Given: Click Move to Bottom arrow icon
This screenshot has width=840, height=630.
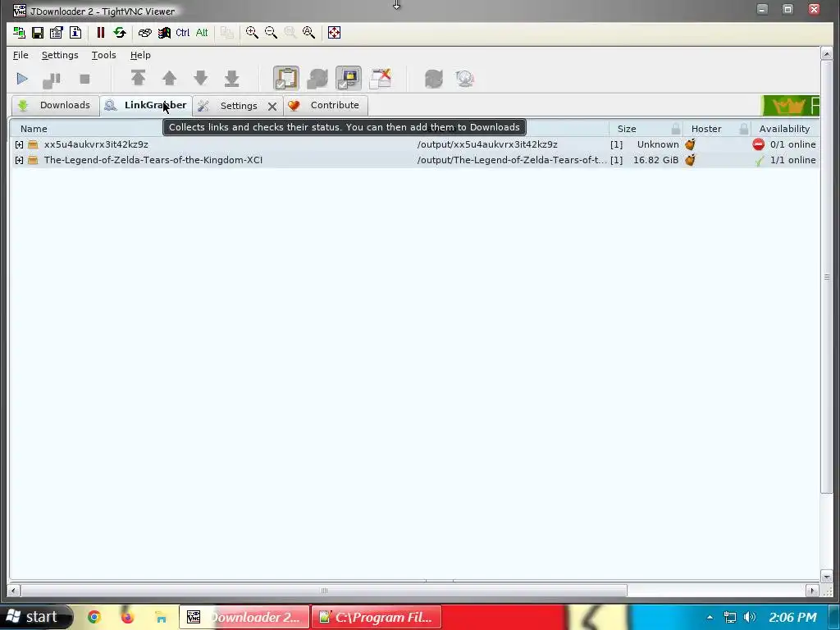Looking at the screenshot, I should (x=231, y=78).
